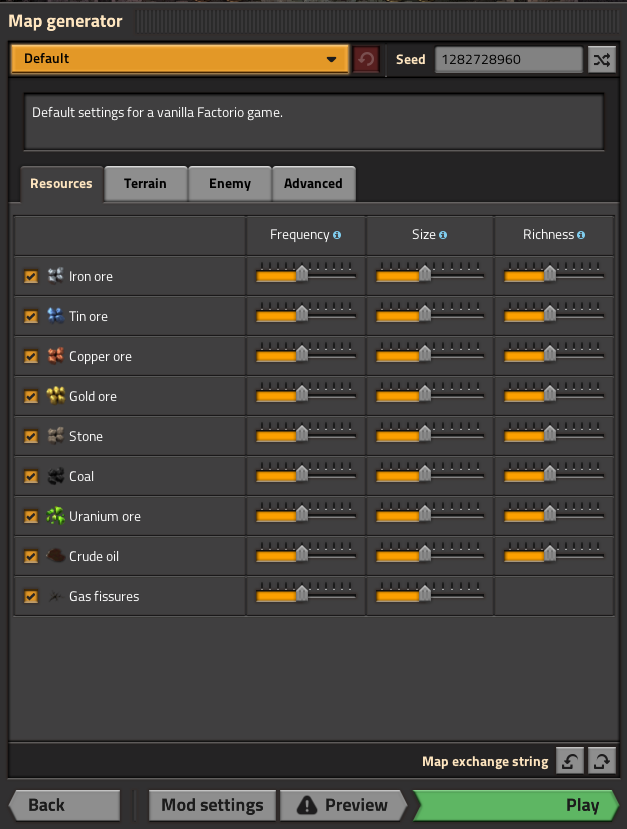Click the Iron ore Frequency slider

click(x=306, y=273)
